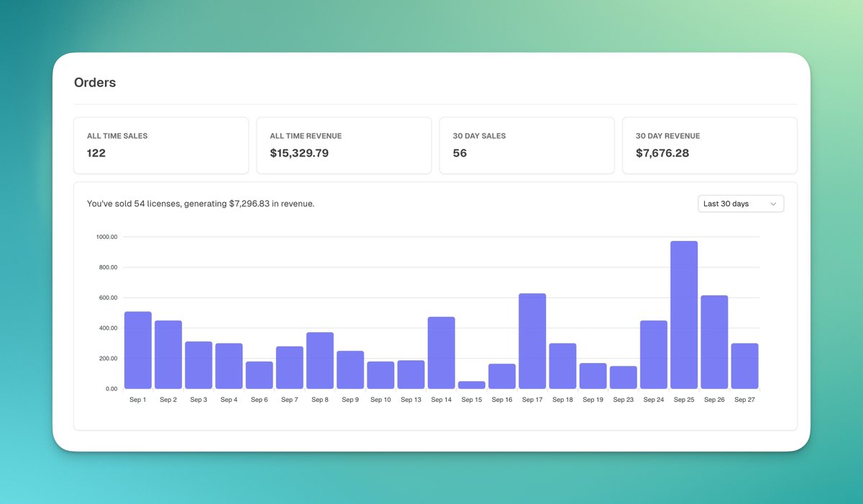This screenshot has height=504, width=863.
Task: Click the 0.00 axis label
Action: click(111, 389)
